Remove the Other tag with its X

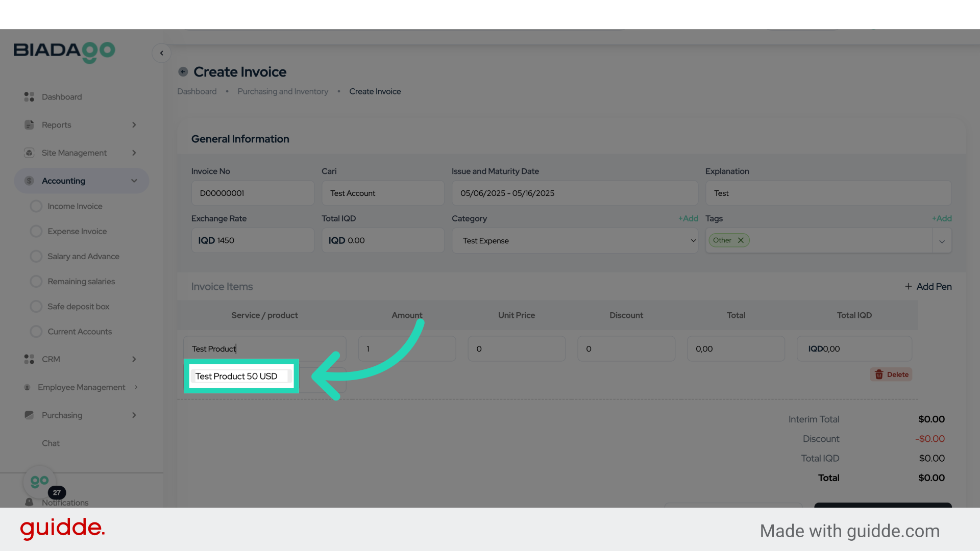[x=741, y=240]
